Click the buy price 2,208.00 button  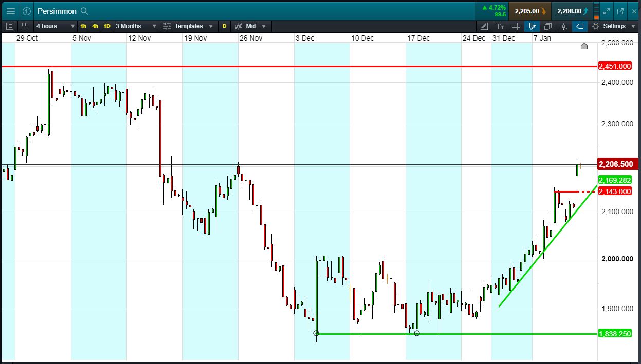[572, 11]
